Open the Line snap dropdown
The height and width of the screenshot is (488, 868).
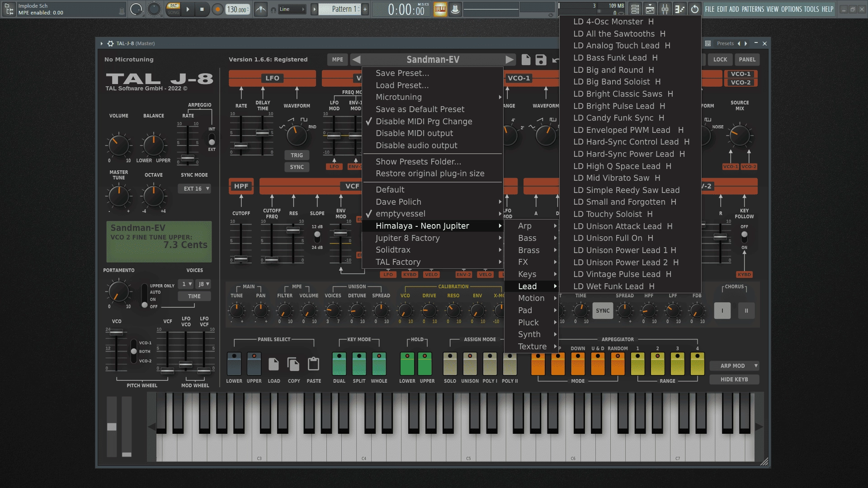pos(292,9)
